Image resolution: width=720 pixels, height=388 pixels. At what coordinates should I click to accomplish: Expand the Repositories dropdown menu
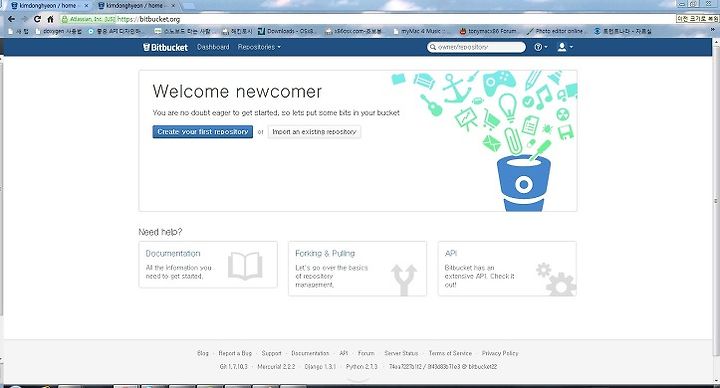[259, 47]
